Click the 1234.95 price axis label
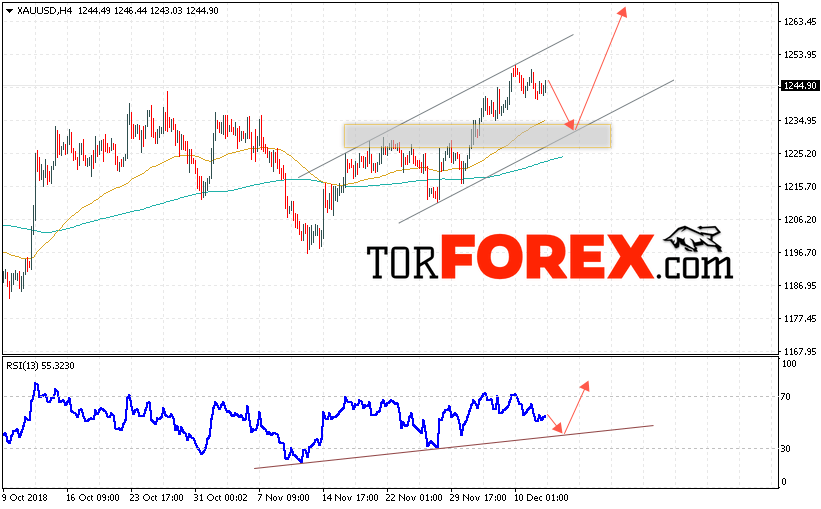This screenshot has width=821, height=509. (800, 120)
